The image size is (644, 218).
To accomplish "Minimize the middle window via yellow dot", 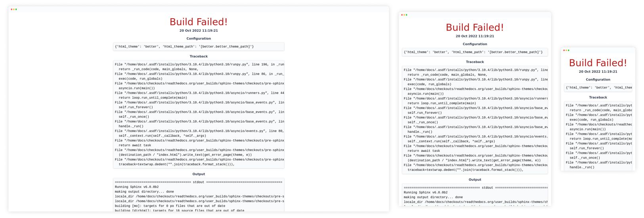I will [404, 15].
